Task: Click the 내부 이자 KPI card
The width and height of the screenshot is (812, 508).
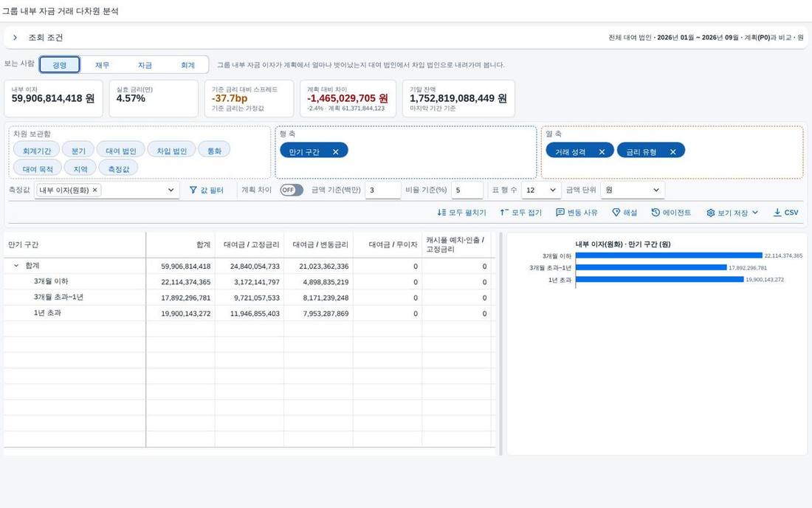Action: coord(53,98)
